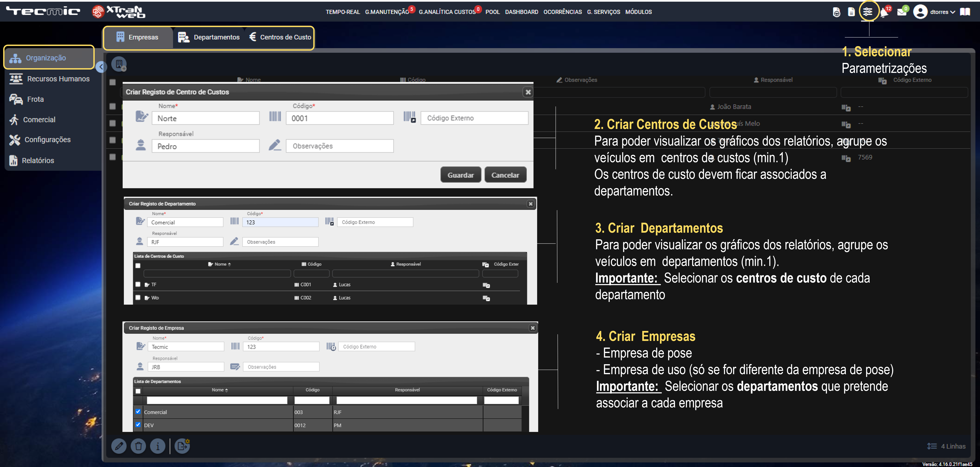The width and height of the screenshot is (980, 467).
Task: Click the department Código field with 123 highlighted
Action: [x=280, y=222]
